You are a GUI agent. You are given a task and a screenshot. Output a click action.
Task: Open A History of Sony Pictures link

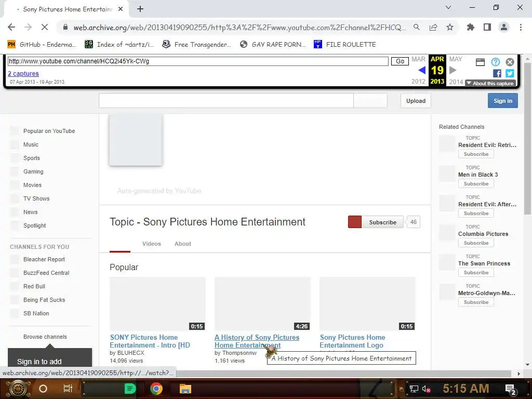(257, 341)
